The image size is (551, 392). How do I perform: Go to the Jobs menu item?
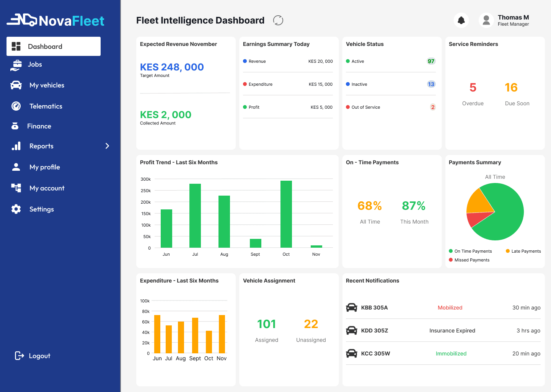coord(35,64)
